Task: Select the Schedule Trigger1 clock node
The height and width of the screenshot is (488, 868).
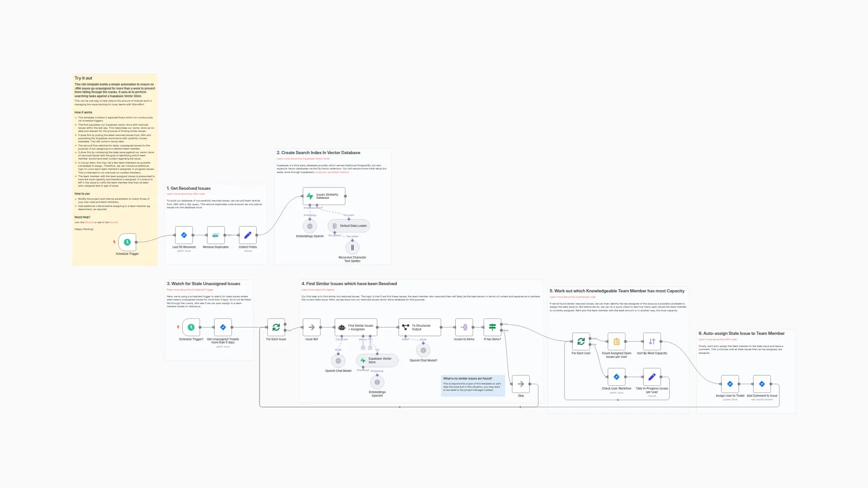Action: 191,327
